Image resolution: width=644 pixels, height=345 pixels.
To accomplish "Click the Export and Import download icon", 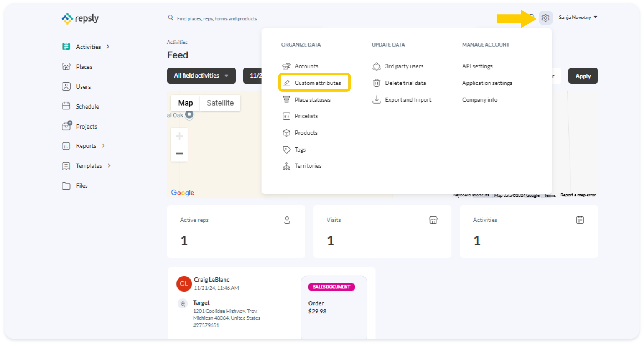I will coord(376,100).
